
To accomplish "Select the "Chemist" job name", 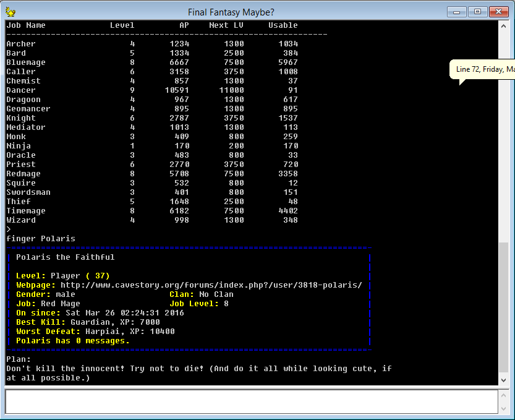I will 23,81.
